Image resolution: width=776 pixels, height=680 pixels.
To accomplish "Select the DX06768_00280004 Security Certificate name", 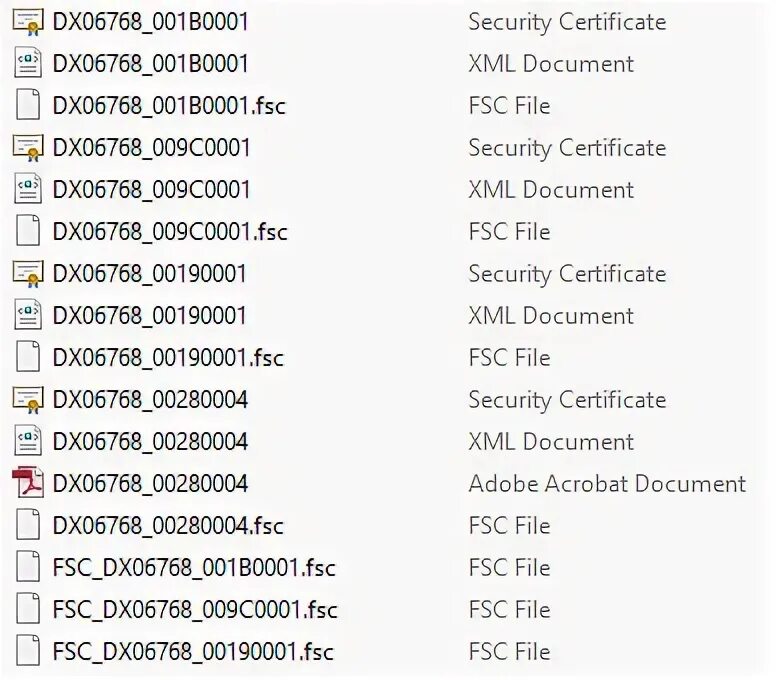I will pos(150,399).
